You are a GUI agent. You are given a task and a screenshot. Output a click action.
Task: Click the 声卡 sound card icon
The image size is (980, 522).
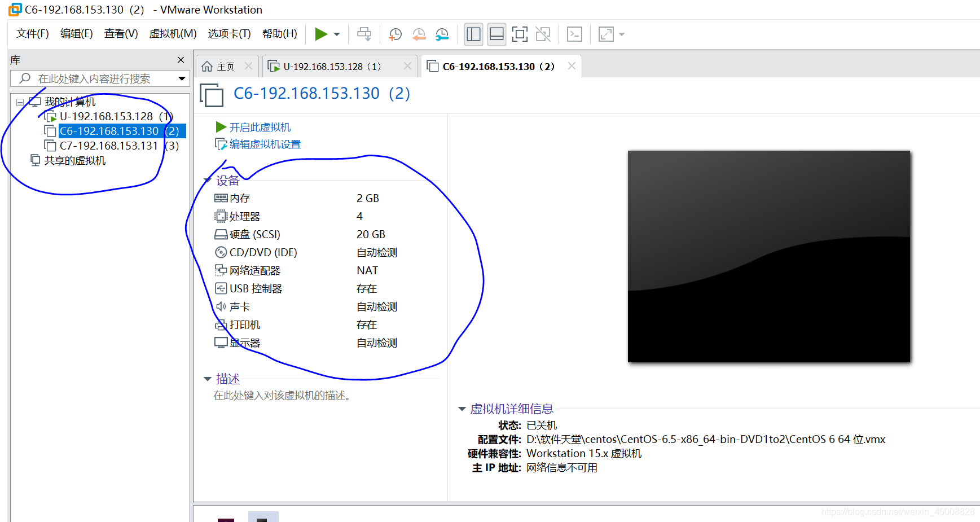[x=221, y=306]
